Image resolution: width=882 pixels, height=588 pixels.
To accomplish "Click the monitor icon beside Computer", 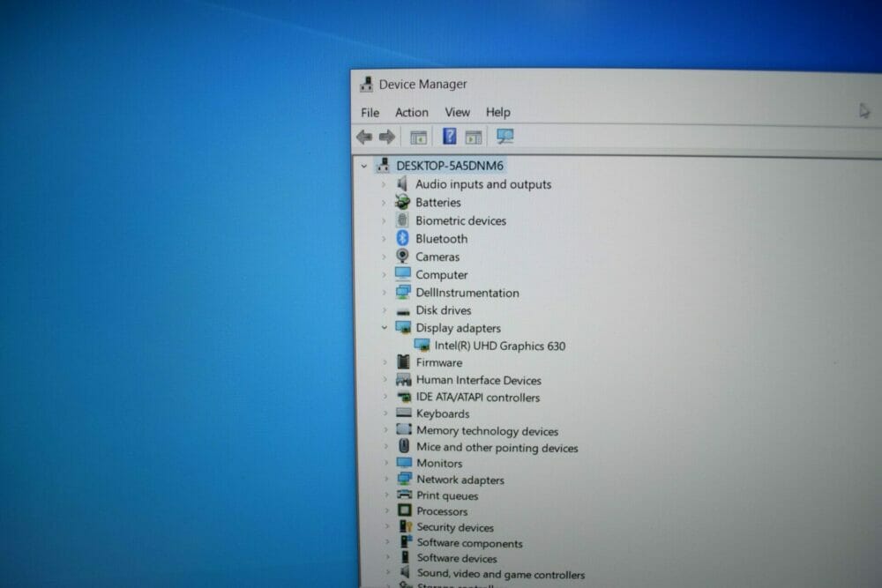I will point(403,274).
